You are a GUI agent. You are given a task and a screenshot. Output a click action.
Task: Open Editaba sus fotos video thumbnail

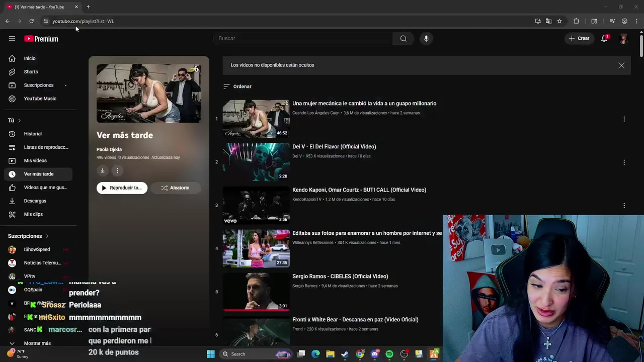(256, 248)
